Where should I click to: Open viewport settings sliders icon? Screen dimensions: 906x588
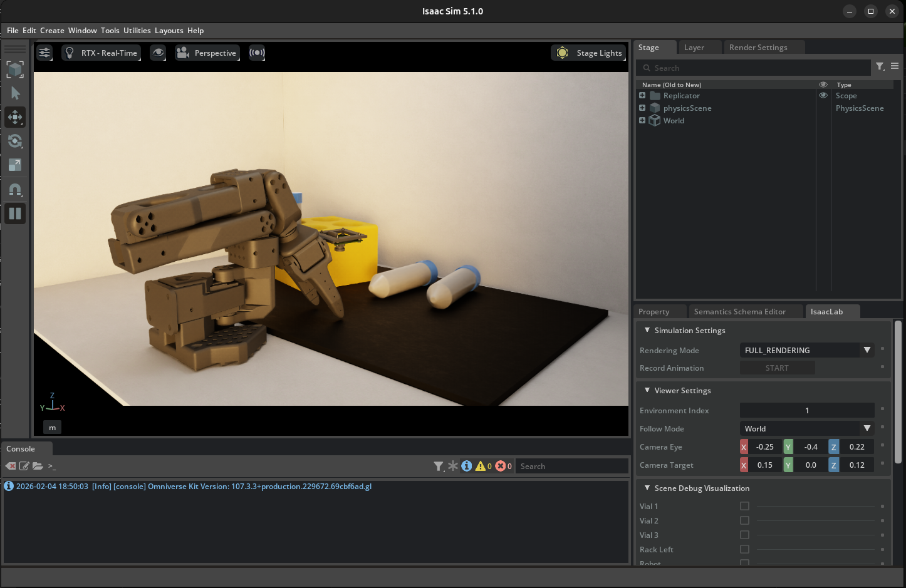(x=44, y=53)
